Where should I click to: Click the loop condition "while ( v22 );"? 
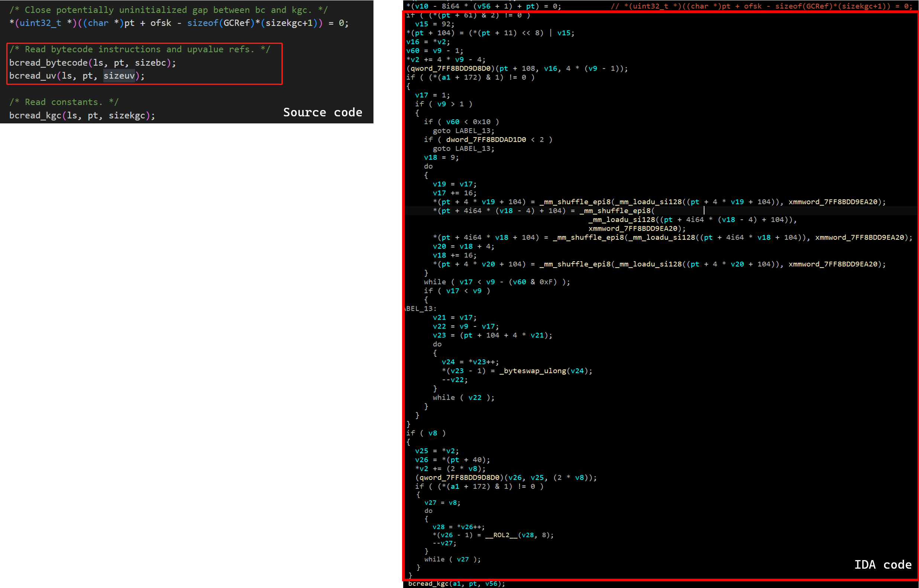[464, 397]
